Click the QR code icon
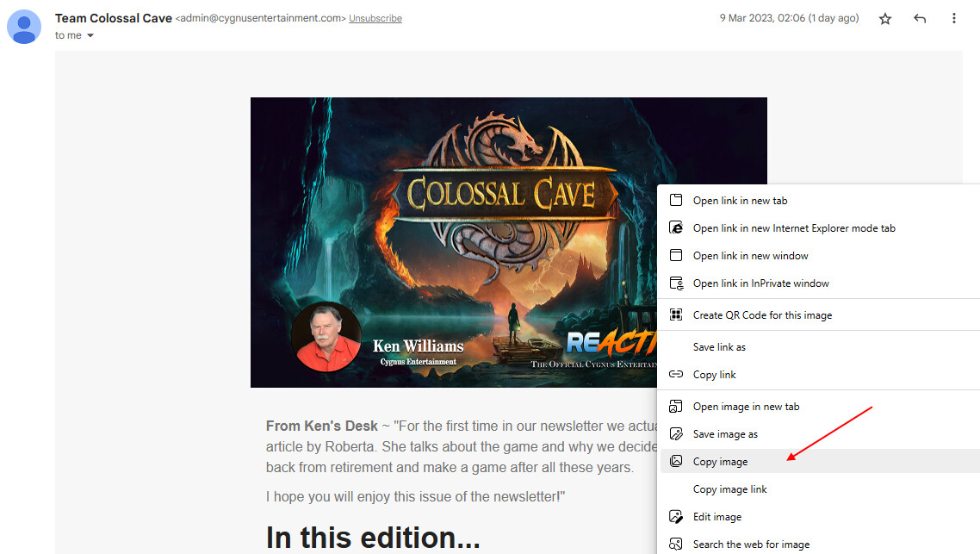The image size is (980, 554). tap(676, 314)
